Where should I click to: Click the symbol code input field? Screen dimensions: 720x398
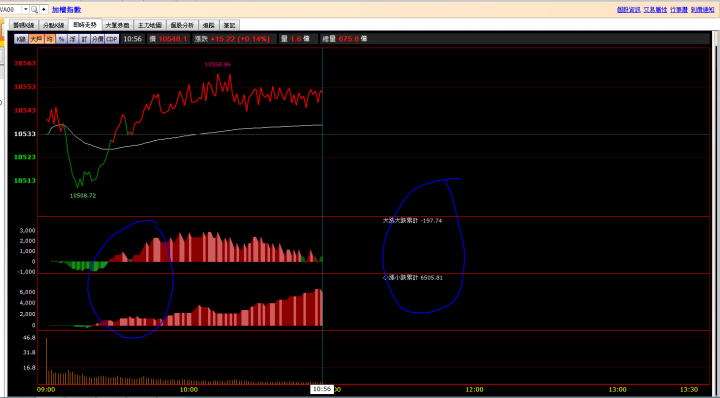tap(10, 9)
